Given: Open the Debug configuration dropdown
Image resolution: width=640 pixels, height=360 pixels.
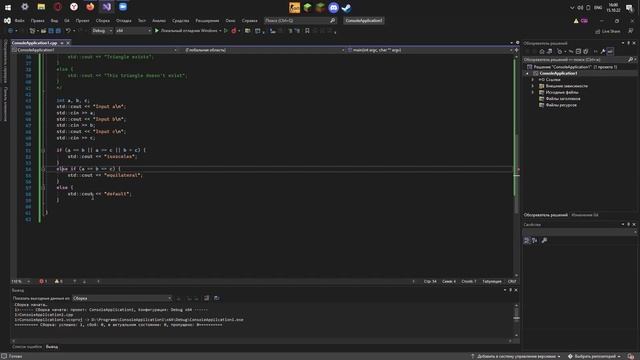Looking at the screenshot, I should tap(102, 31).
